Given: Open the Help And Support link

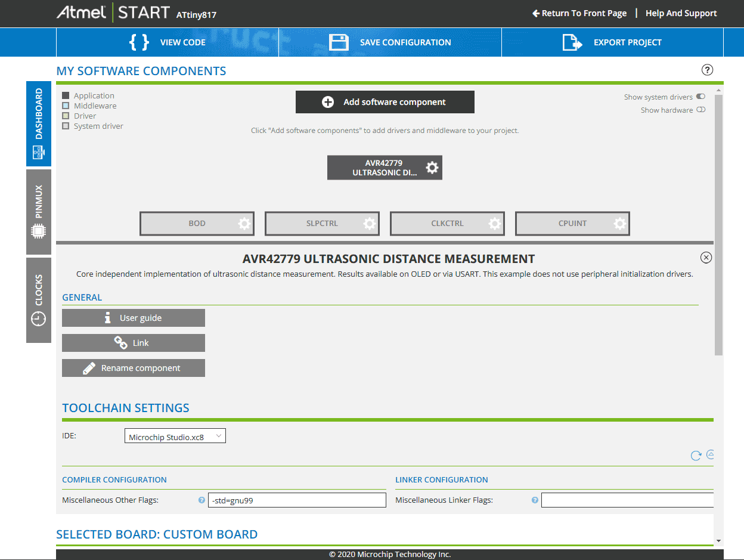Looking at the screenshot, I should pos(681,13).
